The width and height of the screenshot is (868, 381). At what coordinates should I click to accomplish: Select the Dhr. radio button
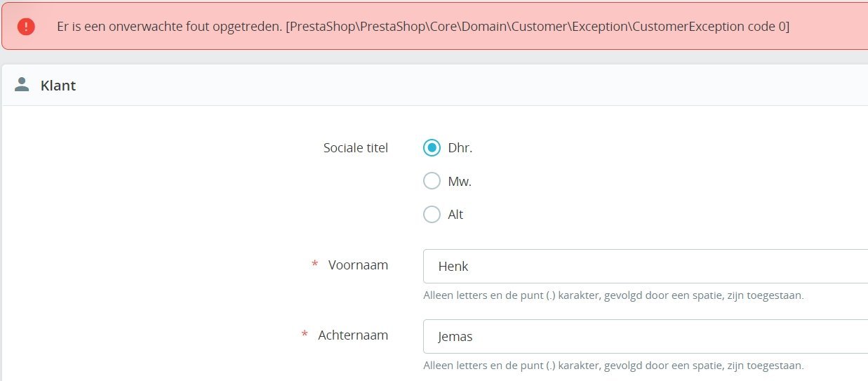[432, 148]
